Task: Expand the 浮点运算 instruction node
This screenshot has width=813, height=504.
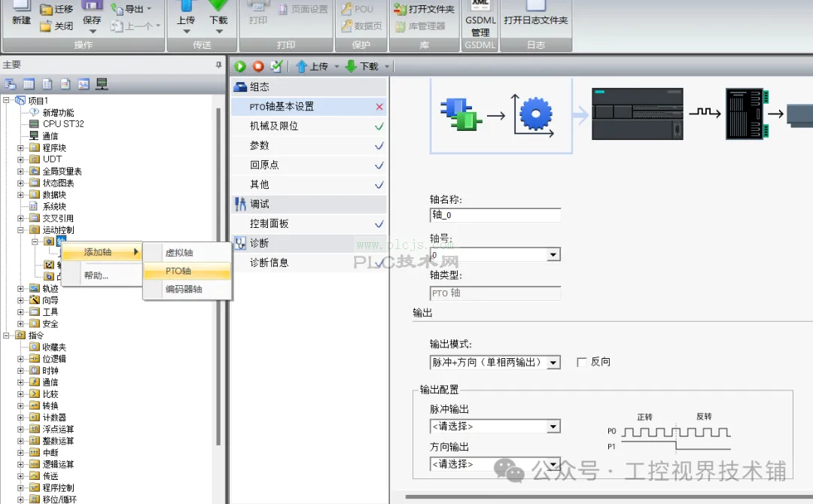Action: point(21,429)
